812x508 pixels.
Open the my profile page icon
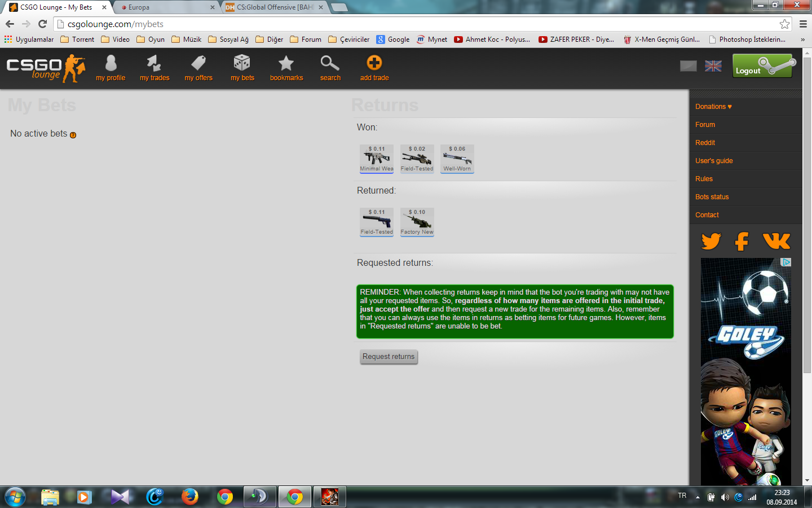(x=111, y=63)
